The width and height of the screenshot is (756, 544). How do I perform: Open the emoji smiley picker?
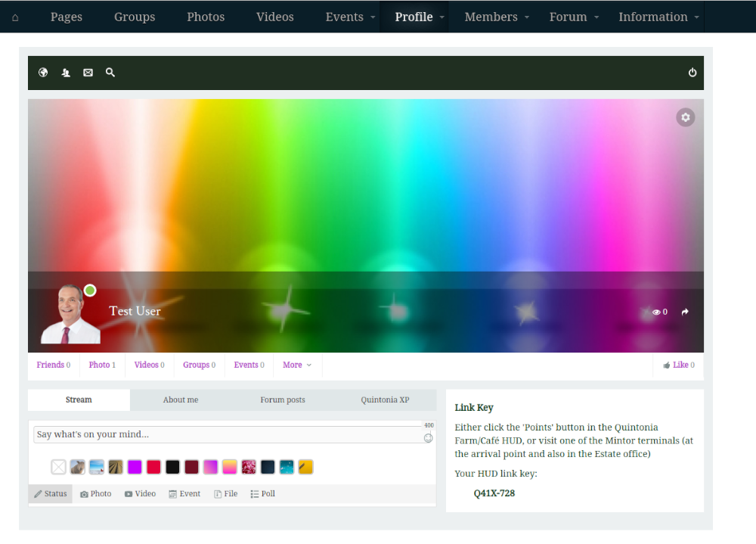428,438
